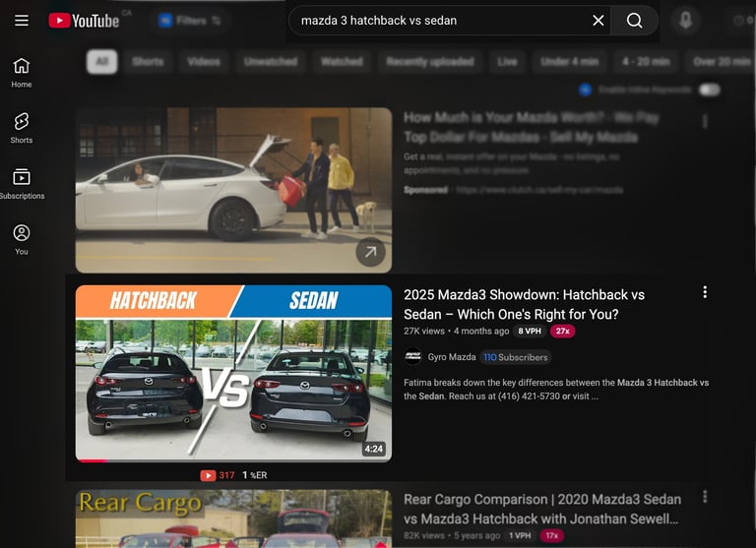Screen dimensions: 756x548
Task: Start voice search with the microphone
Action: click(685, 21)
